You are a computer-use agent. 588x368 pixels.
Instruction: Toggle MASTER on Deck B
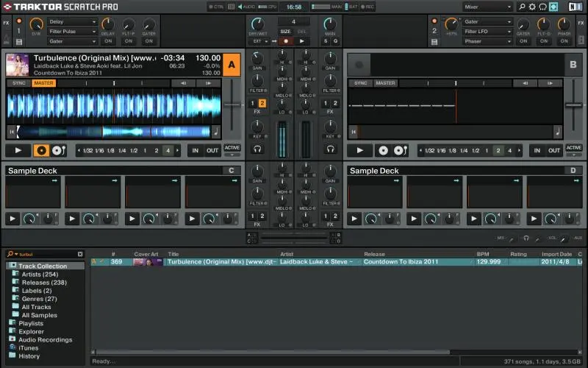point(385,83)
